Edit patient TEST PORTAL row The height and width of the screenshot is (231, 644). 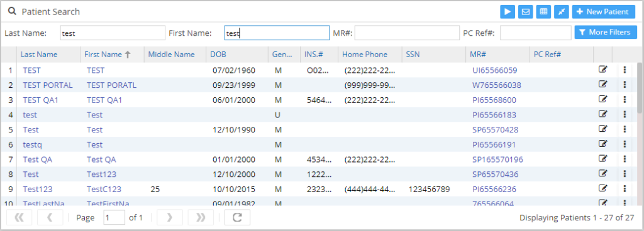pyautogui.click(x=602, y=84)
